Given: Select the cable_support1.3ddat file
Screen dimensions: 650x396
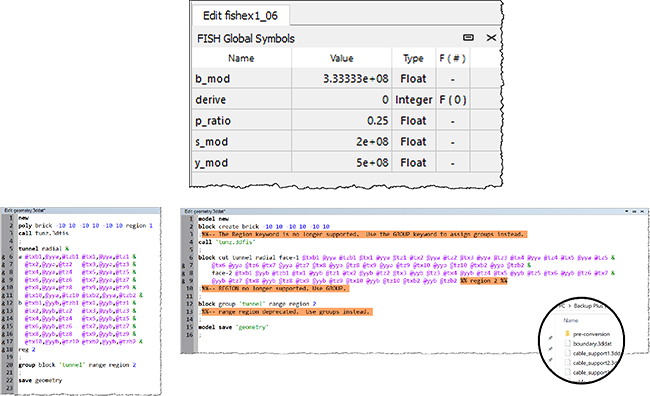Looking at the screenshot, I should click(593, 353).
